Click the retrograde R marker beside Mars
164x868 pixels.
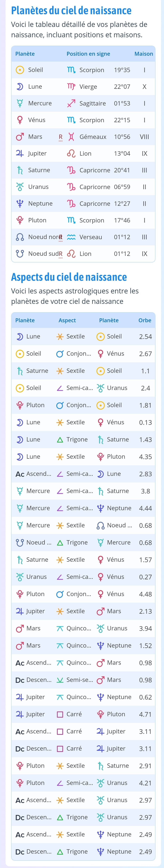pos(60,137)
